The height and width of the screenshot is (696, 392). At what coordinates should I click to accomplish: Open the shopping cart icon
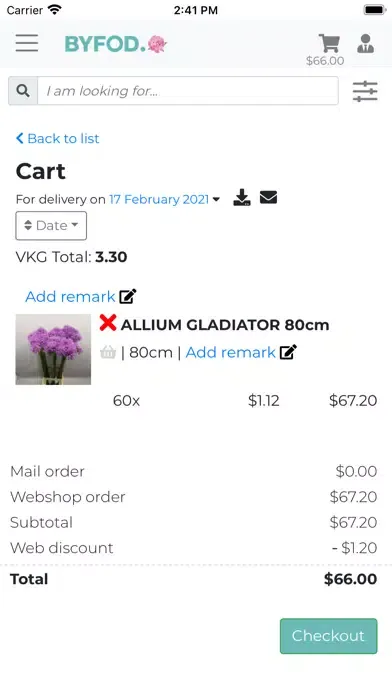329,43
